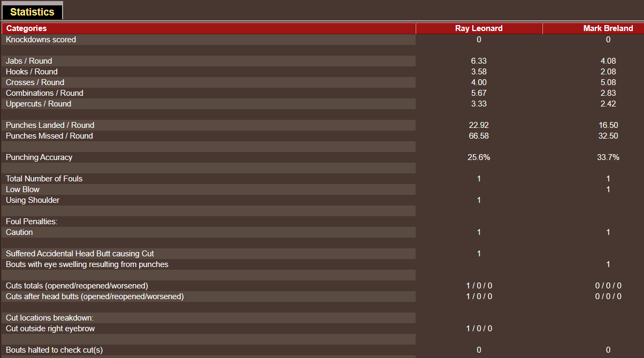Image resolution: width=644 pixels, height=358 pixels.
Task: Select Cuts totals (opened/reopened/worsened) label
Action: [77, 286]
